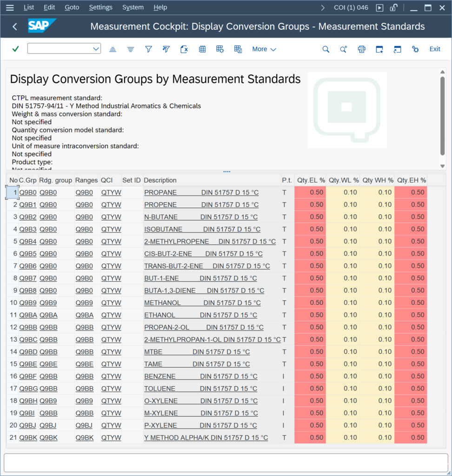Viewport: 452px width, 476px height.
Task: Click the status bar message area
Action: point(226,463)
